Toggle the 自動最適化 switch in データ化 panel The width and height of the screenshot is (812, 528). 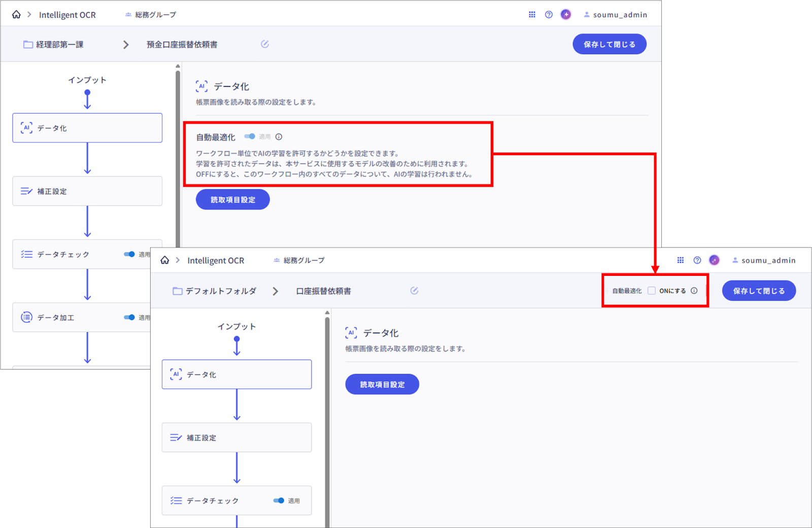250,136
